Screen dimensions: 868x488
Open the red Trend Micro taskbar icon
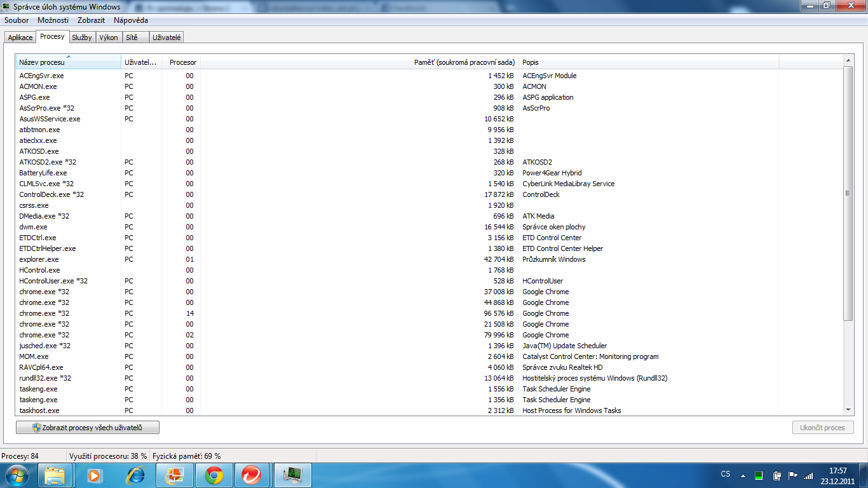click(252, 475)
